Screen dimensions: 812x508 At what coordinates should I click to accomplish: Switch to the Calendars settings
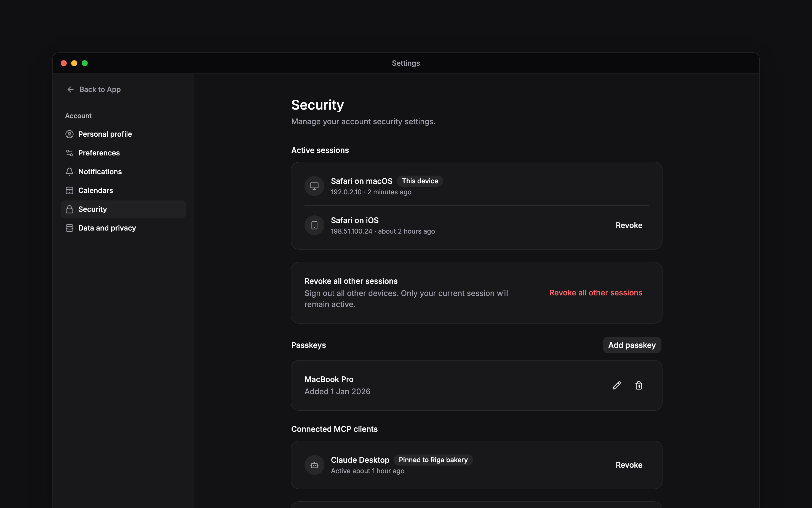tap(123, 190)
